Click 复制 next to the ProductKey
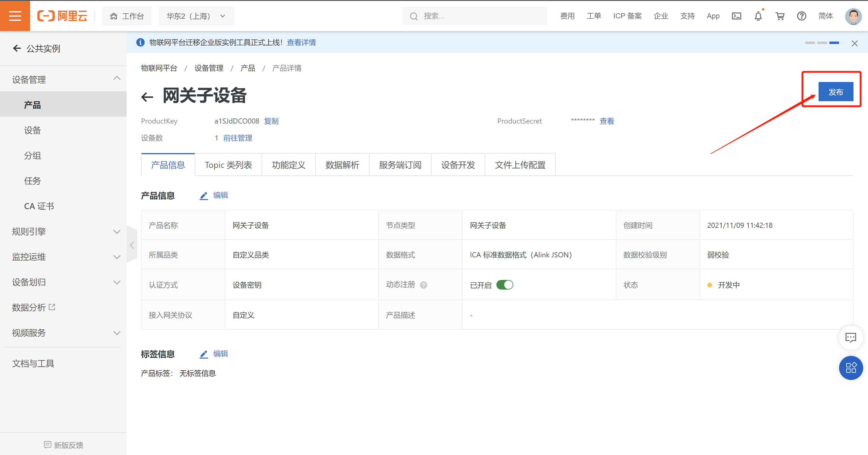 (271, 121)
